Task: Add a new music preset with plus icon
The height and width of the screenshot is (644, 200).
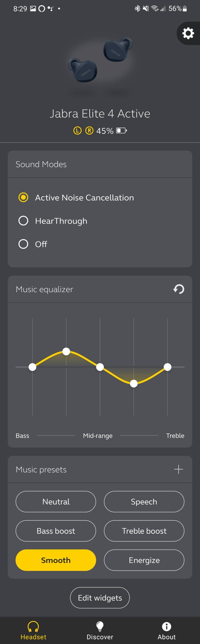Action: click(179, 469)
